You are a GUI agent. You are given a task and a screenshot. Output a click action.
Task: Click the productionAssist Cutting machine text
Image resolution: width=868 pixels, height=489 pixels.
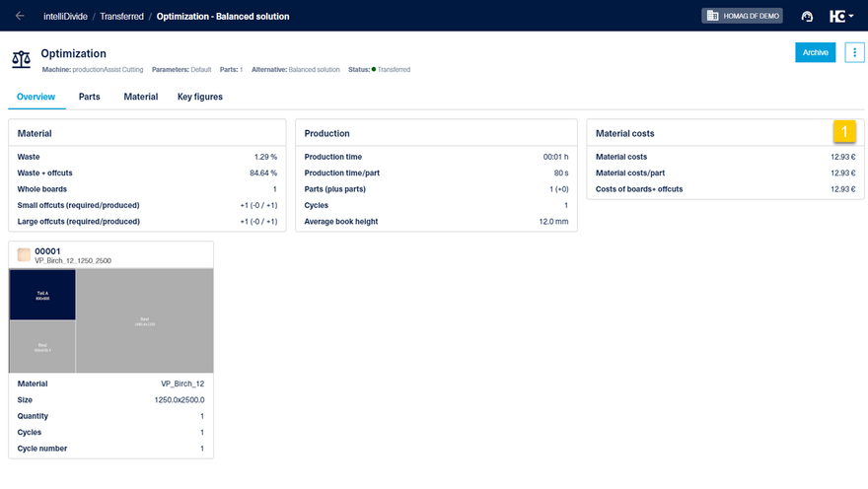[108, 70]
